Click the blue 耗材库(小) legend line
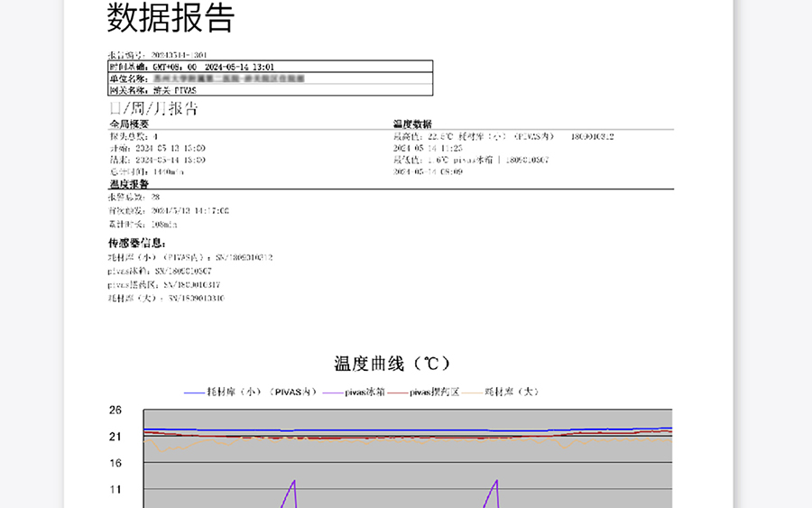This screenshot has height=508, width=812. [194, 393]
